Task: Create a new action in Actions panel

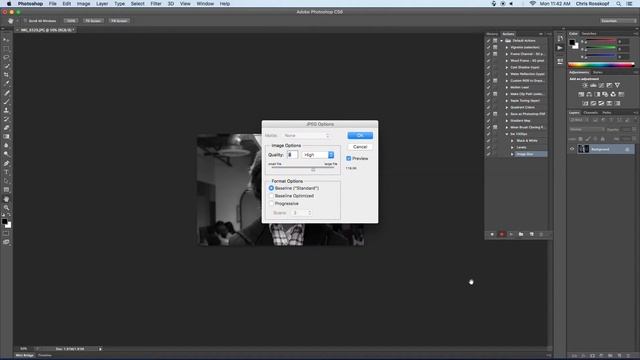Action: tap(531, 234)
